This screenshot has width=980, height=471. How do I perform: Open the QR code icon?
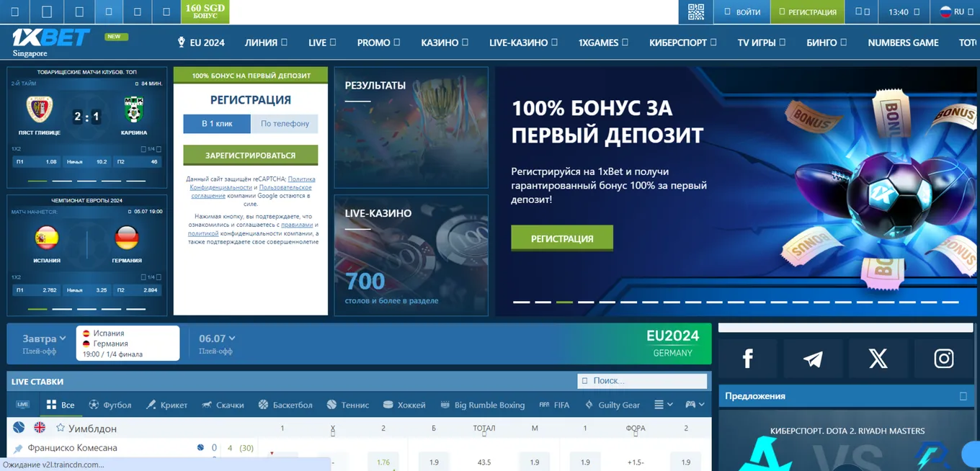coord(695,12)
